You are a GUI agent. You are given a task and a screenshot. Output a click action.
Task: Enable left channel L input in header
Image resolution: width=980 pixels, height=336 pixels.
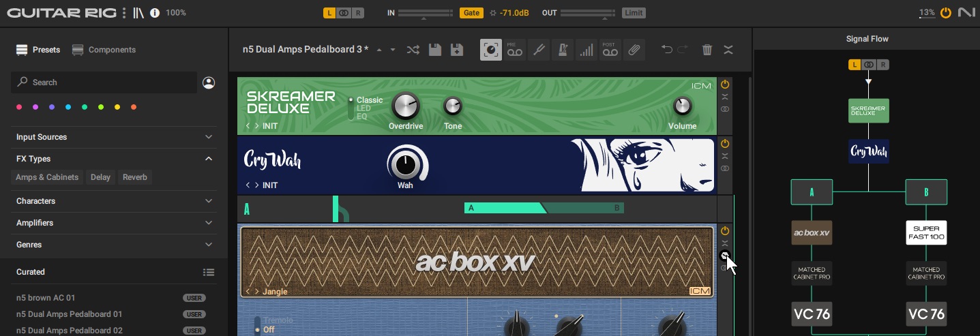click(329, 13)
